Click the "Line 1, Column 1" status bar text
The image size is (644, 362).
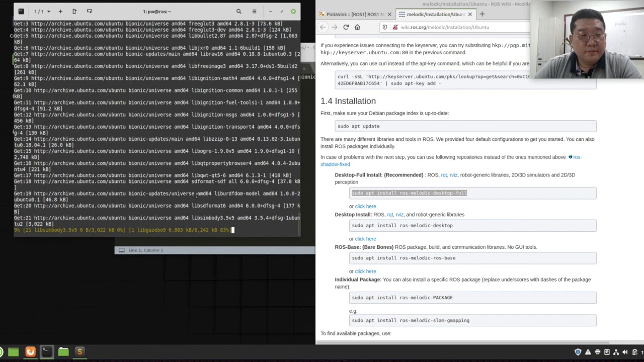click(x=145, y=250)
